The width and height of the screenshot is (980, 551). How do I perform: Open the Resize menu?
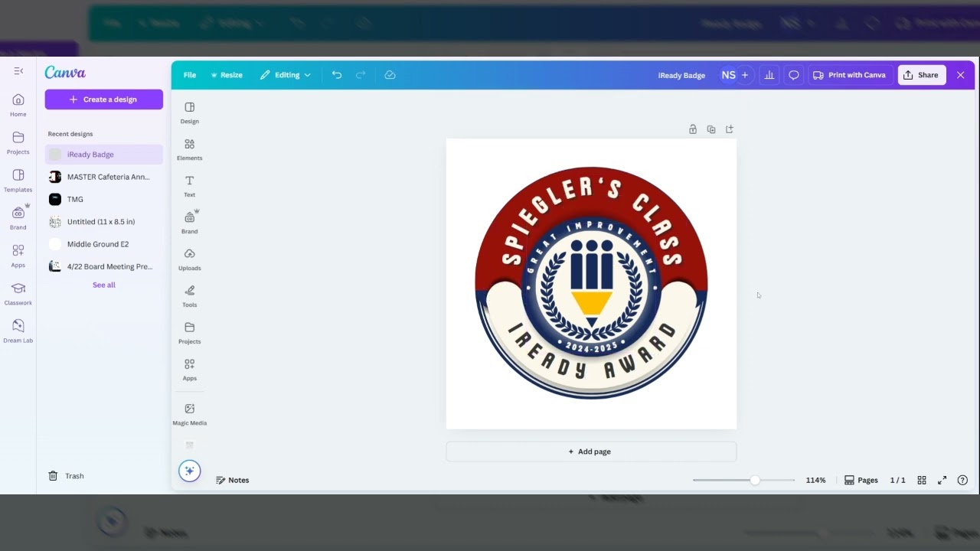227,75
